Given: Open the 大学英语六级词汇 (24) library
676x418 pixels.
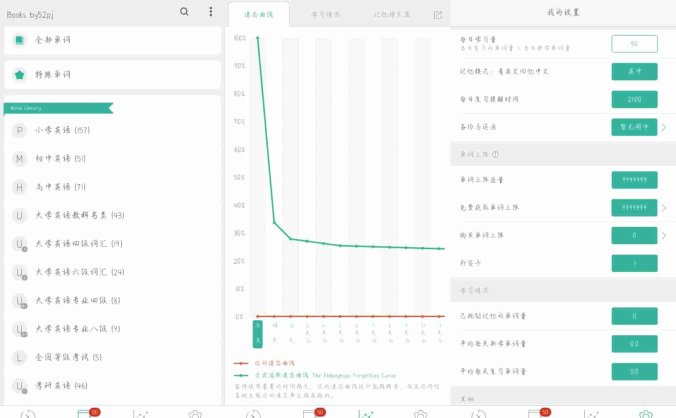Looking at the screenshot, I should coord(113,272).
